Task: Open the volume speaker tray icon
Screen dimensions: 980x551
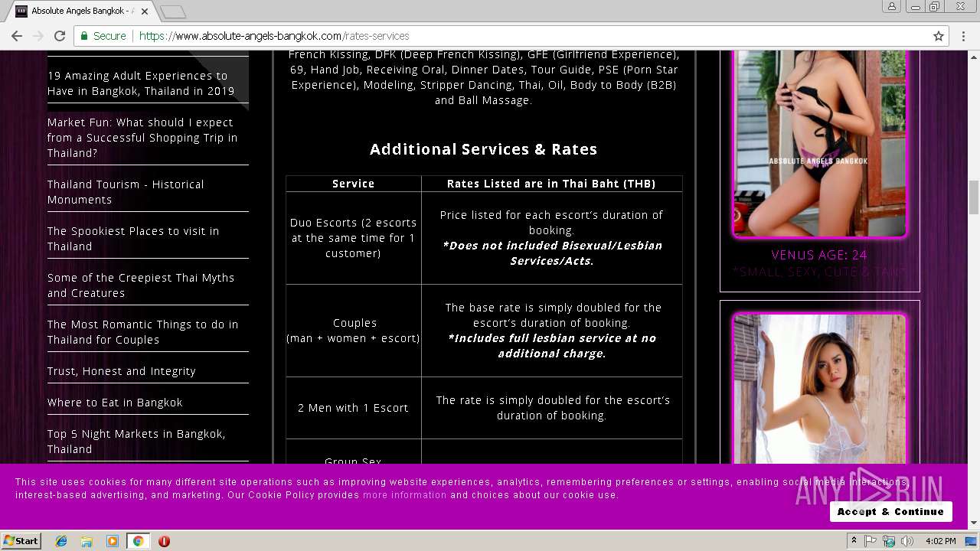Action: click(x=906, y=541)
